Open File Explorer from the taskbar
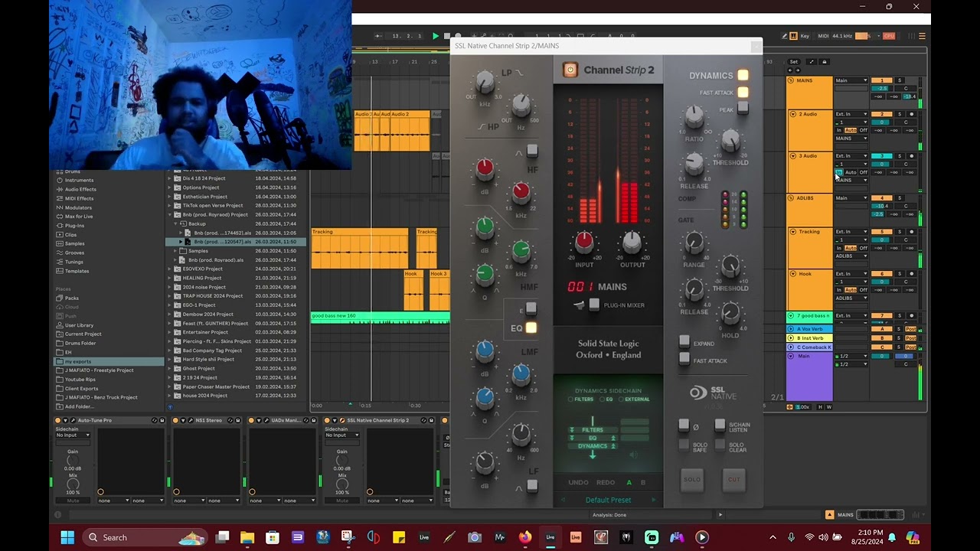 click(x=247, y=537)
